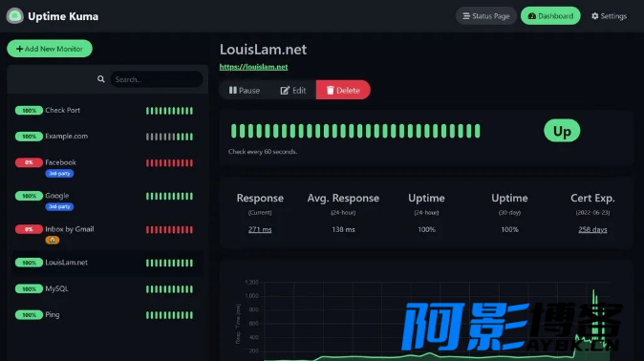Image resolution: width=644 pixels, height=361 pixels.
Task: Click the pause icon on the Pause button
Action: point(233,90)
